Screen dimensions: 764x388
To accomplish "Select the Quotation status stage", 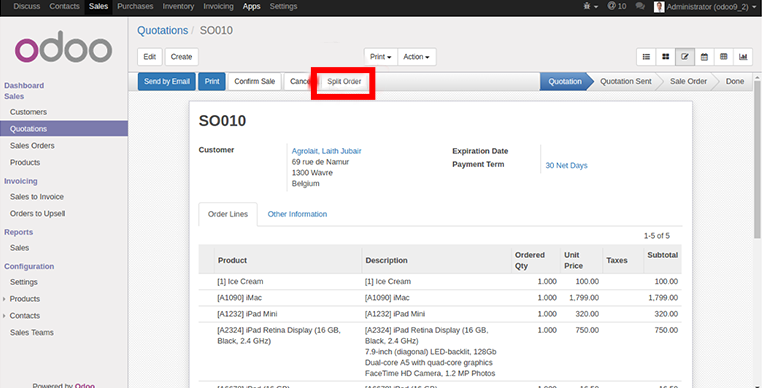I will (x=565, y=81).
